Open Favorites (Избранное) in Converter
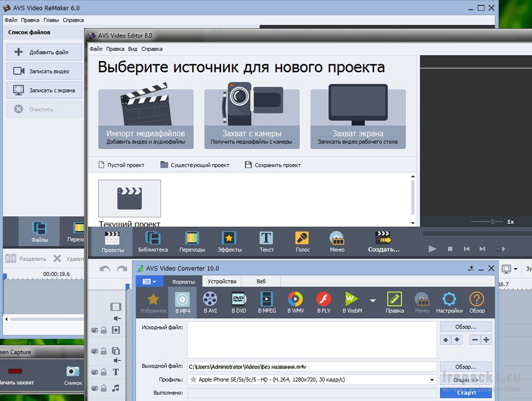 pyautogui.click(x=153, y=302)
